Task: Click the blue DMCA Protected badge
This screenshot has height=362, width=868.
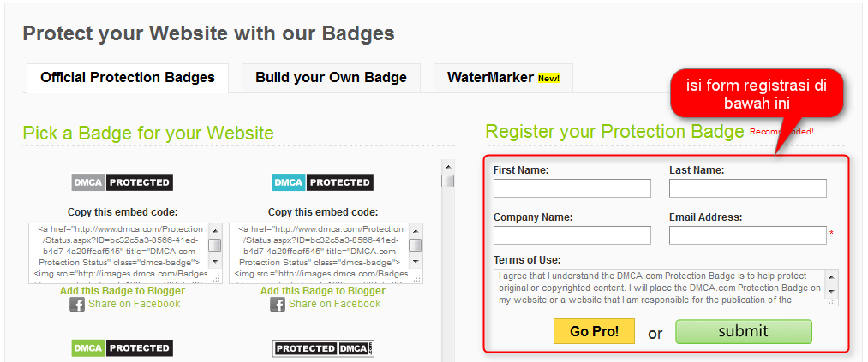Action: click(322, 182)
